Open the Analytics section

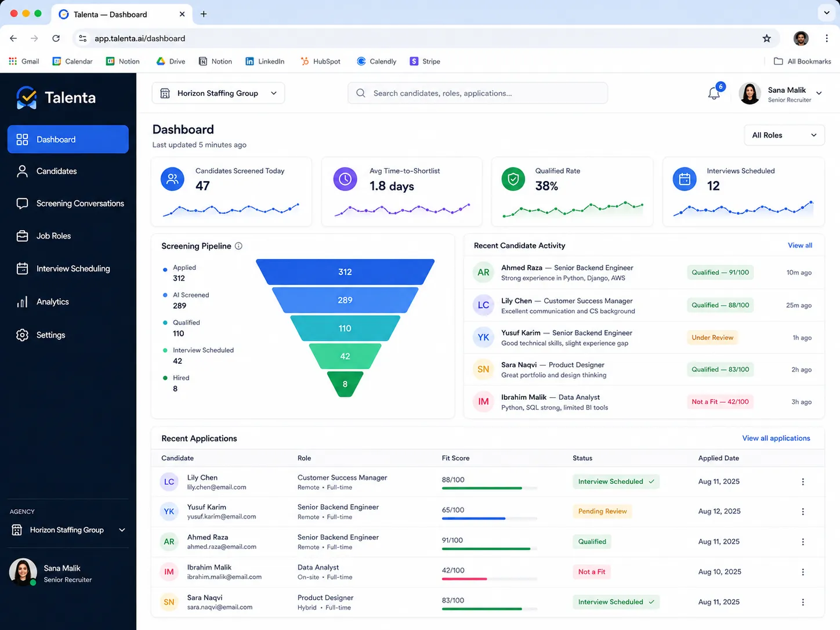click(x=68, y=302)
